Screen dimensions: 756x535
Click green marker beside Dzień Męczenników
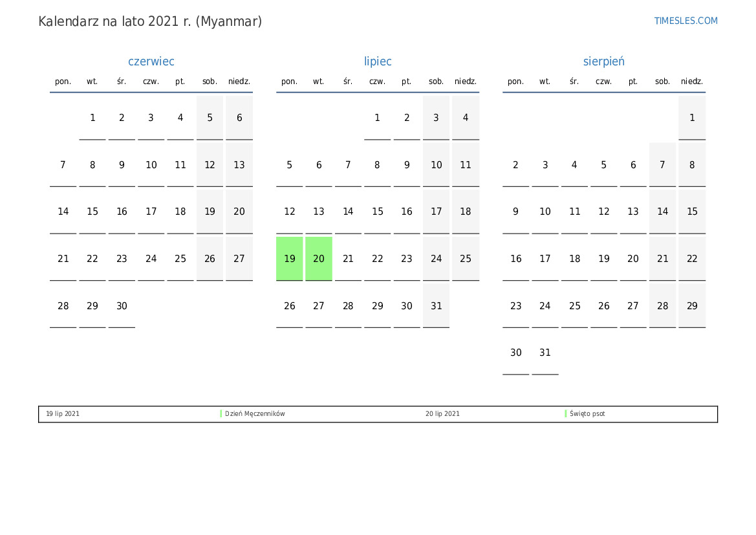[221, 414]
